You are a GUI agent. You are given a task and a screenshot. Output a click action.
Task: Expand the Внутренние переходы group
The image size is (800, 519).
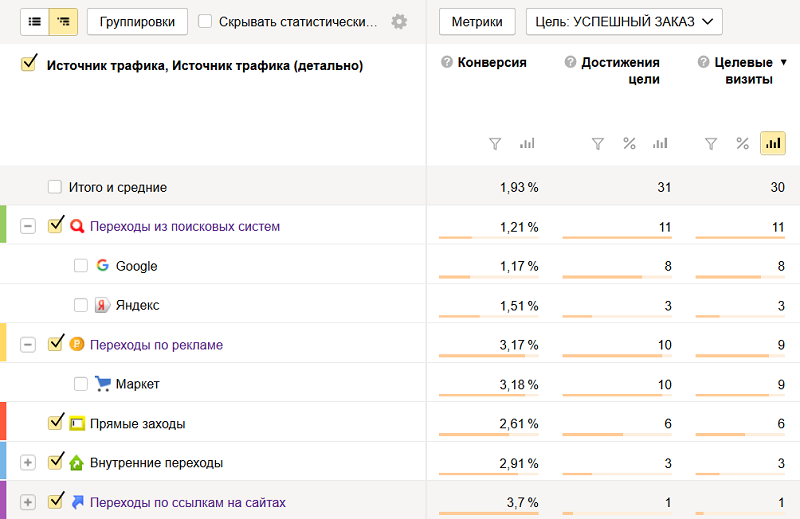coord(28,462)
